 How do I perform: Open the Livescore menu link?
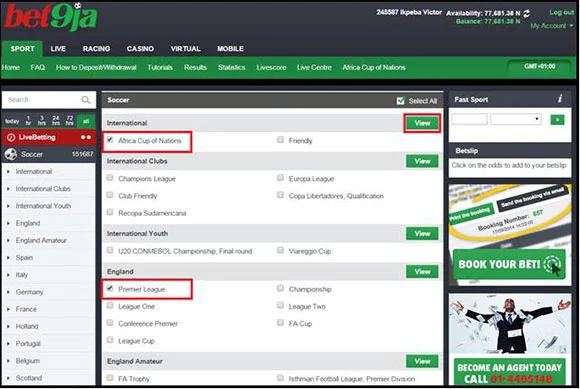point(271,68)
